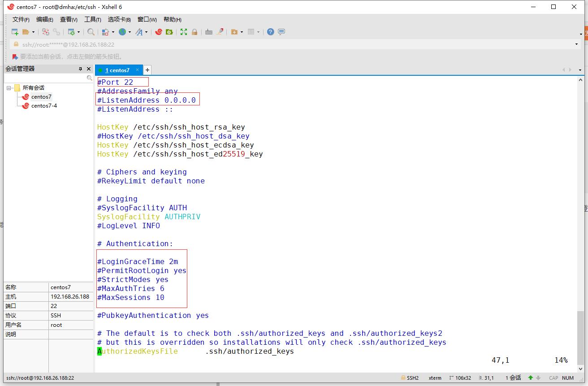
Task: Open the 选项卡(B) menu
Action: coord(119,19)
